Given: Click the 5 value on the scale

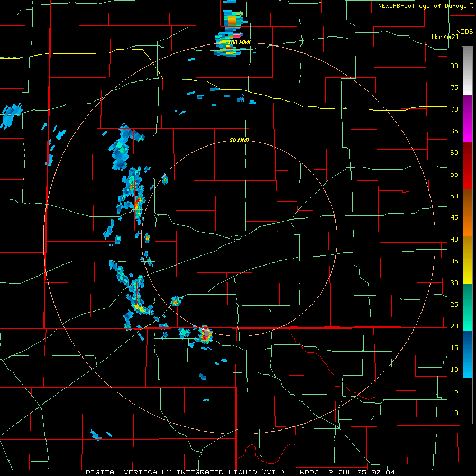Looking at the screenshot, I should point(456,391).
